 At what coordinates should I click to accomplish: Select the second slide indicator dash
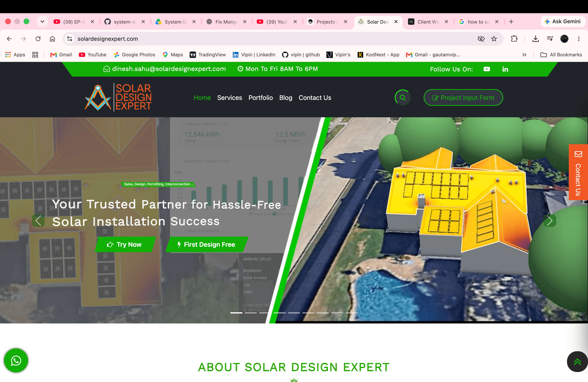click(251, 313)
